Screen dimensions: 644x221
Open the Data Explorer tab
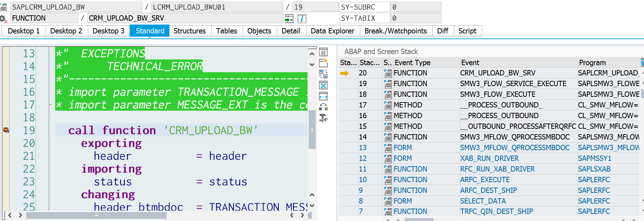(x=333, y=31)
